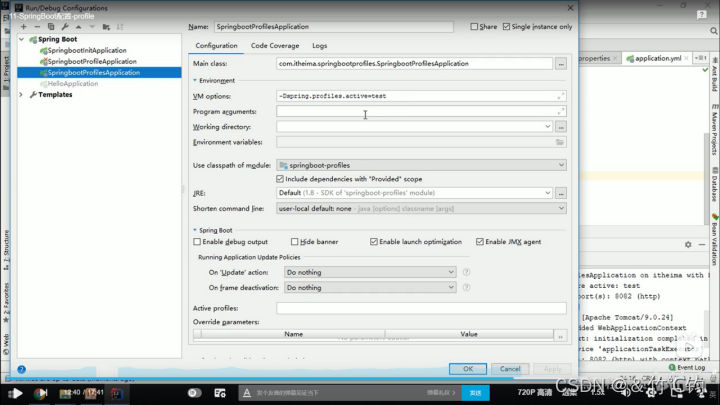Toggle the Share checkbox

(x=474, y=27)
